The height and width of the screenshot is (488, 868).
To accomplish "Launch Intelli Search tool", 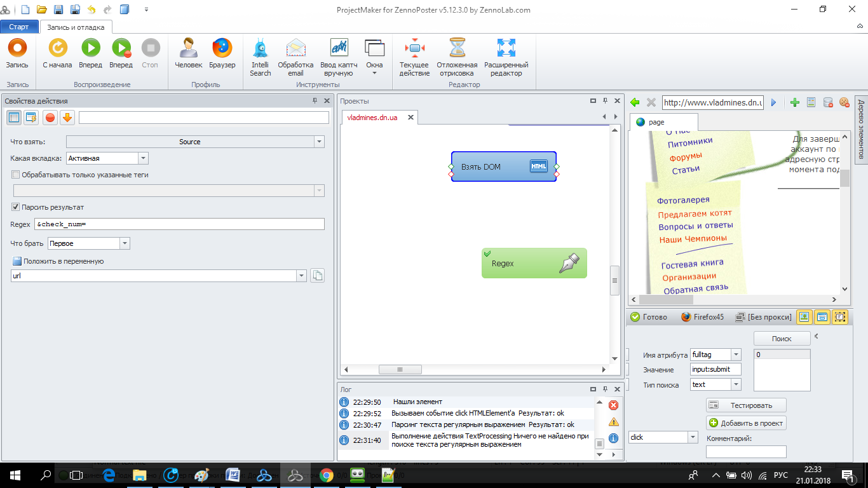I will click(x=260, y=48).
